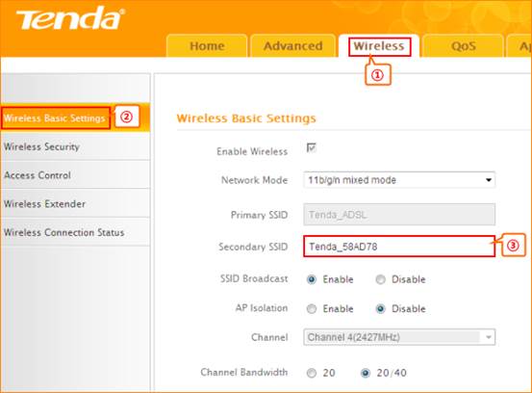The height and width of the screenshot is (393, 532).
Task: Disable SSID Broadcast
Action: pyautogui.click(x=381, y=279)
